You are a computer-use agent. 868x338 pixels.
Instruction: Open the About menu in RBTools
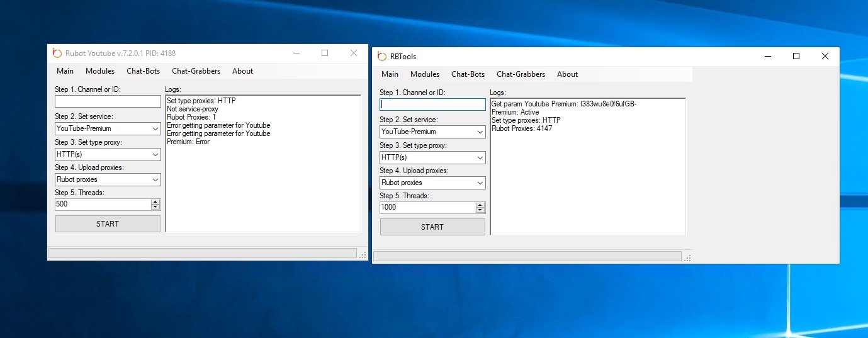coord(567,74)
